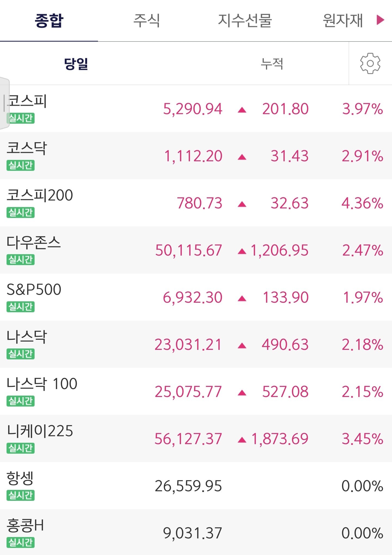
Task: Tap the 나스닥 price 23,031.21
Action: [188, 345]
